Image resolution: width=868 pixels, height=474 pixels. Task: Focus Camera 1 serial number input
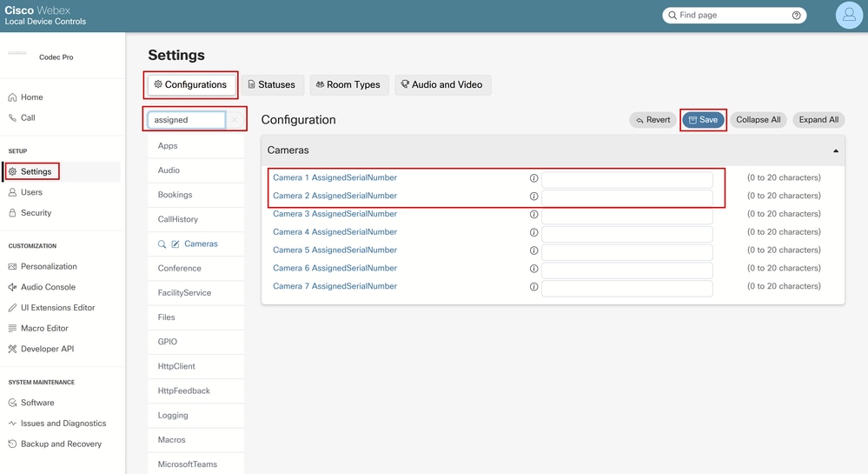tap(626, 180)
